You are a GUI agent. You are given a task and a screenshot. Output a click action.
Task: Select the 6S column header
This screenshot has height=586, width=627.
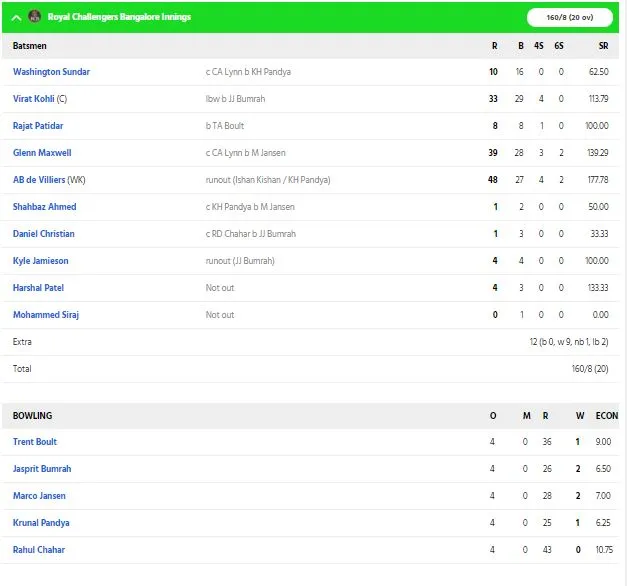pyautogui.click(x=559, y=46)
